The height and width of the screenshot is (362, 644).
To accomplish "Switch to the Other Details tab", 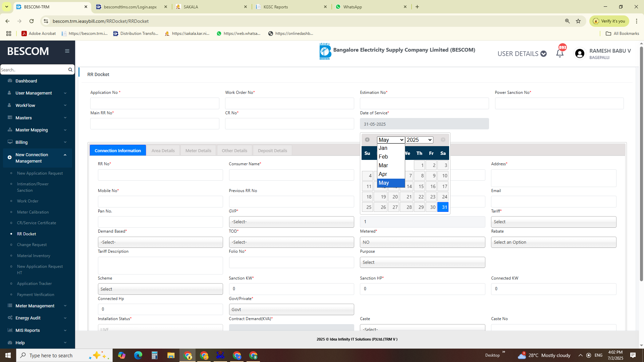I will [234, 150].
